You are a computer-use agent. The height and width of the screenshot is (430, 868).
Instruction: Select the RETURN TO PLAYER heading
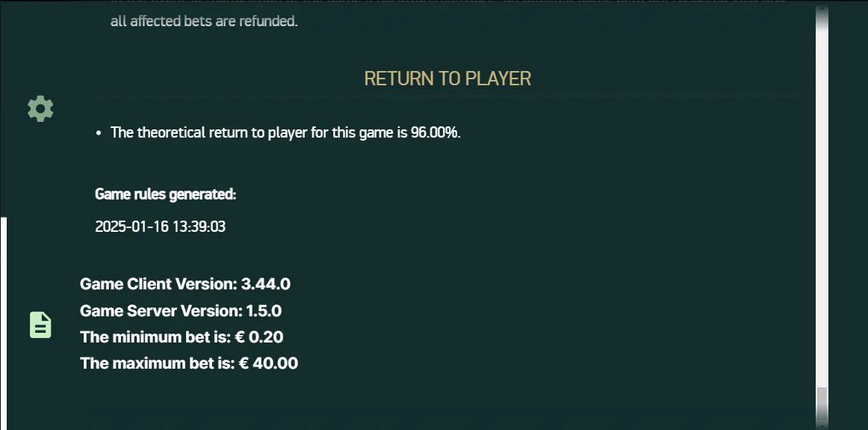click(x=447, y=79)
